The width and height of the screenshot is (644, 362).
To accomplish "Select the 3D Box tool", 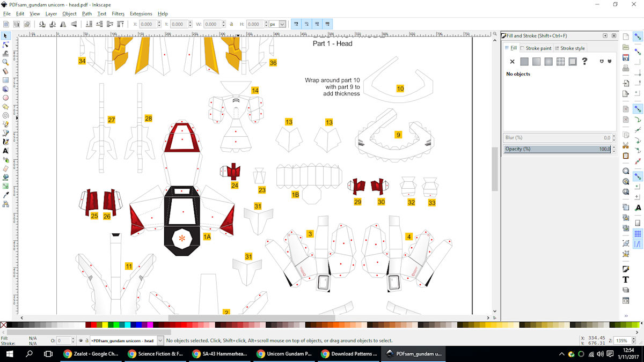I will point(5,88).
